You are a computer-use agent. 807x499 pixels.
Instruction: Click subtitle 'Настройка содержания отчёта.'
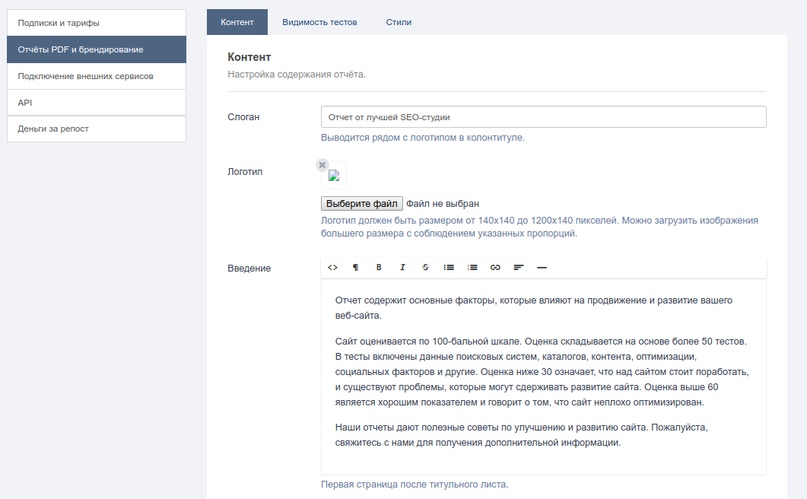click(296, 74)
